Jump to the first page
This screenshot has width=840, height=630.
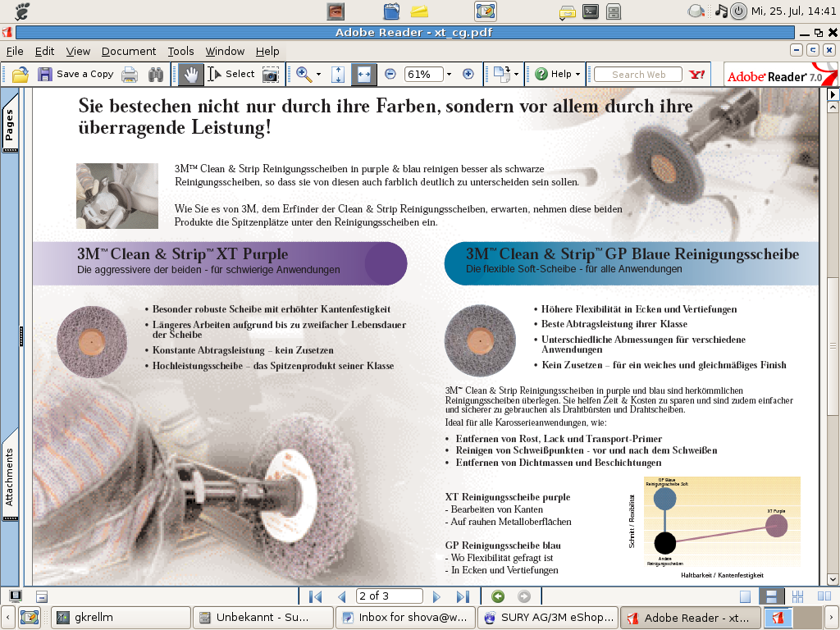pos(315,596)
